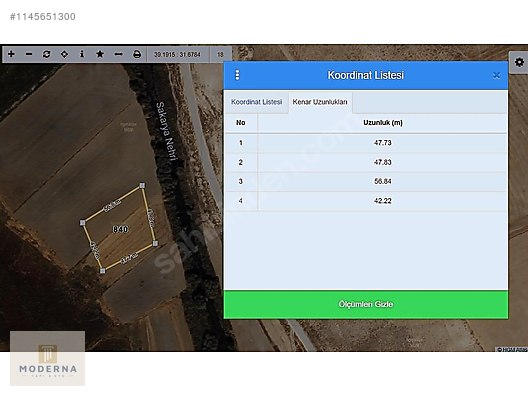Zoom out with the minus icon
528x396 pixels.
29,54
